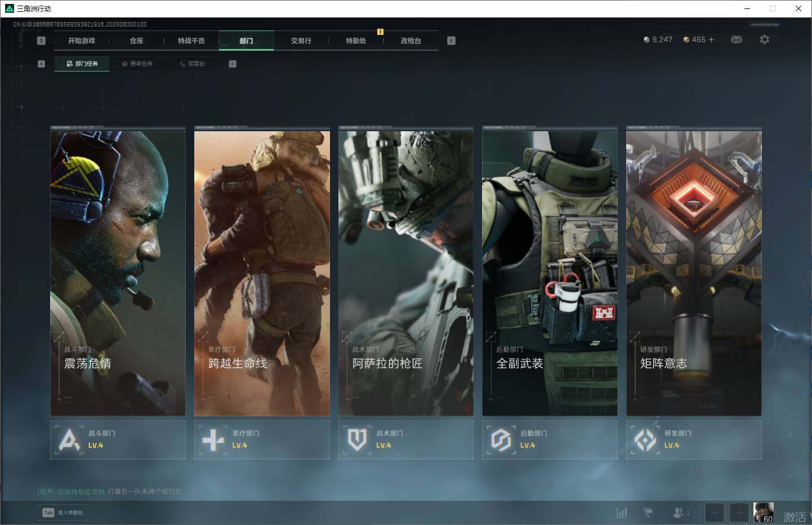
Task: Click the silver coin icon beside 9,247
Action: coord(646,39)
